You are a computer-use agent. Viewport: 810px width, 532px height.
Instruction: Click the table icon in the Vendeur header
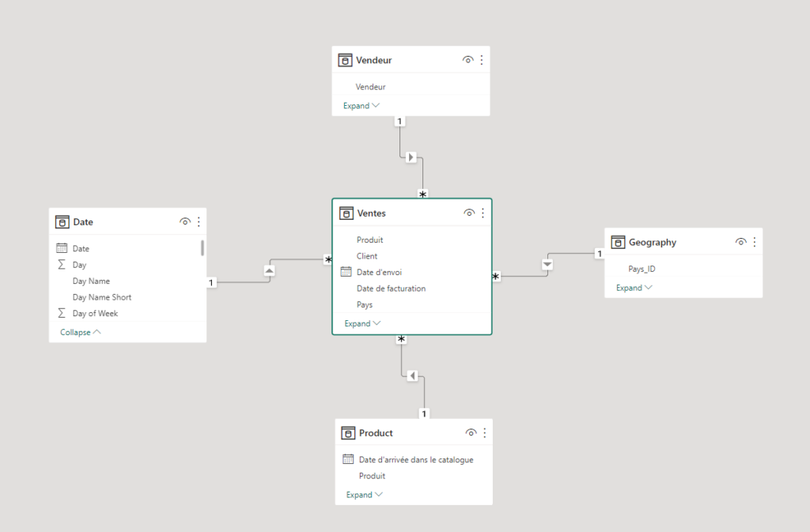point(345,59)
